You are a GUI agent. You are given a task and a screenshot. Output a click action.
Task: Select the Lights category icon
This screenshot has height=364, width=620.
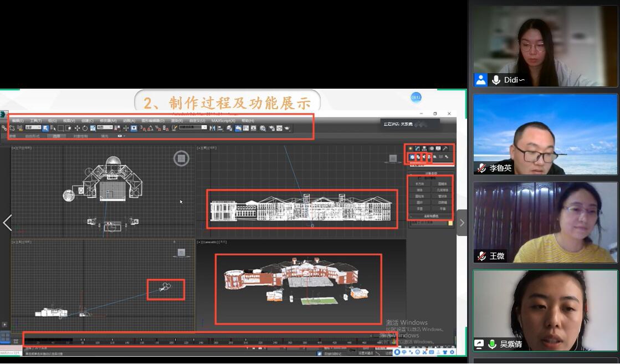point(424,157)
